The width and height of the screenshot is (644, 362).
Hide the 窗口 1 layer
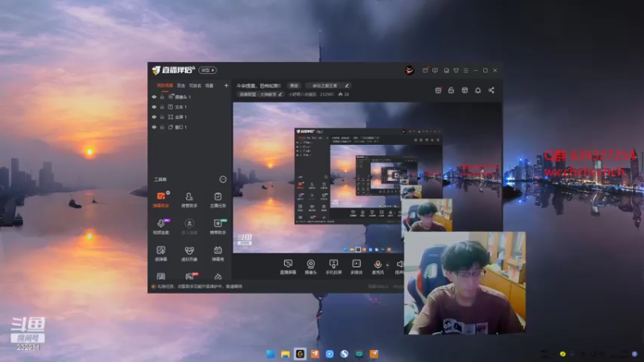(x=154, y=127)
